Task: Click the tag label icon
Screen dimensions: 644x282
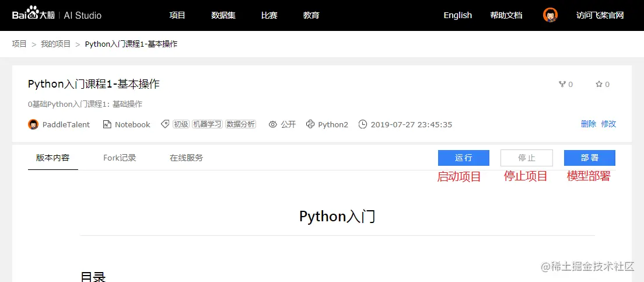Action: pyautogui.click(x=164, y=124)
